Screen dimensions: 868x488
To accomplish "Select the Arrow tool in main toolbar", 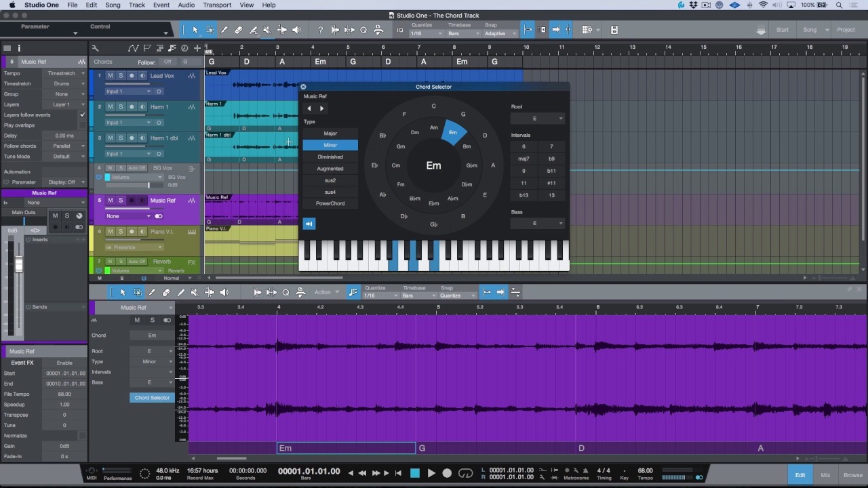I will coord(195,30).
